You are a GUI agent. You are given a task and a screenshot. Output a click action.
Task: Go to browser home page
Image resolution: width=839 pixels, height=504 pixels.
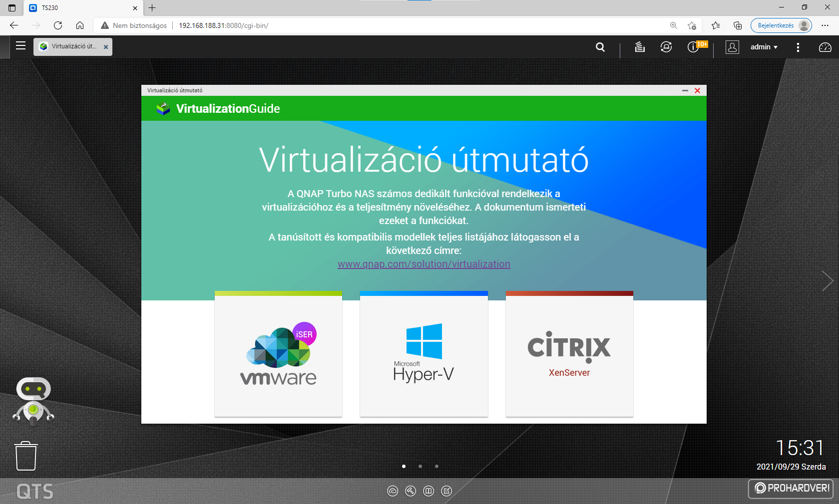[80, 25]
